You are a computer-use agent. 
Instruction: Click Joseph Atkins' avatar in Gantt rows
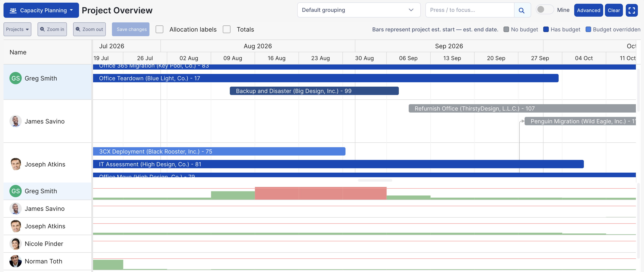[x=16, y=164]
